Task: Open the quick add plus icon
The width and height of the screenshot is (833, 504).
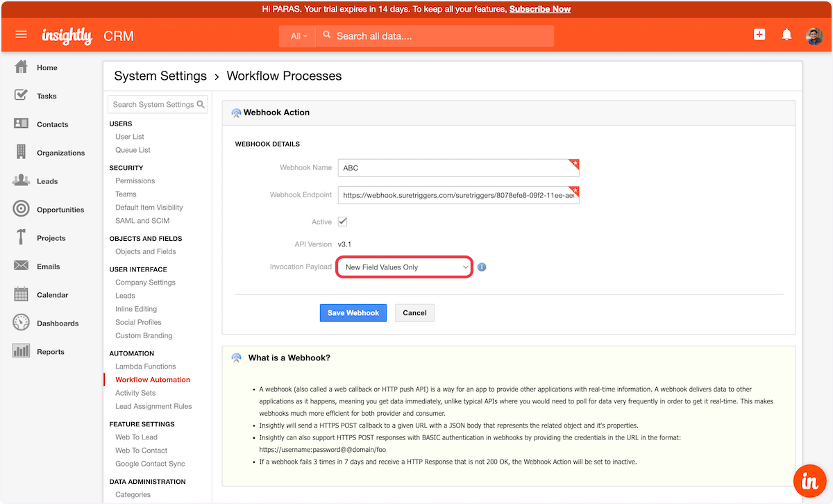Action: 759,35
